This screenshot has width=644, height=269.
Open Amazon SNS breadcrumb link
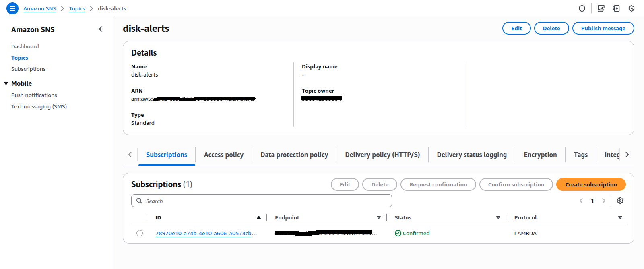point(39,8)
